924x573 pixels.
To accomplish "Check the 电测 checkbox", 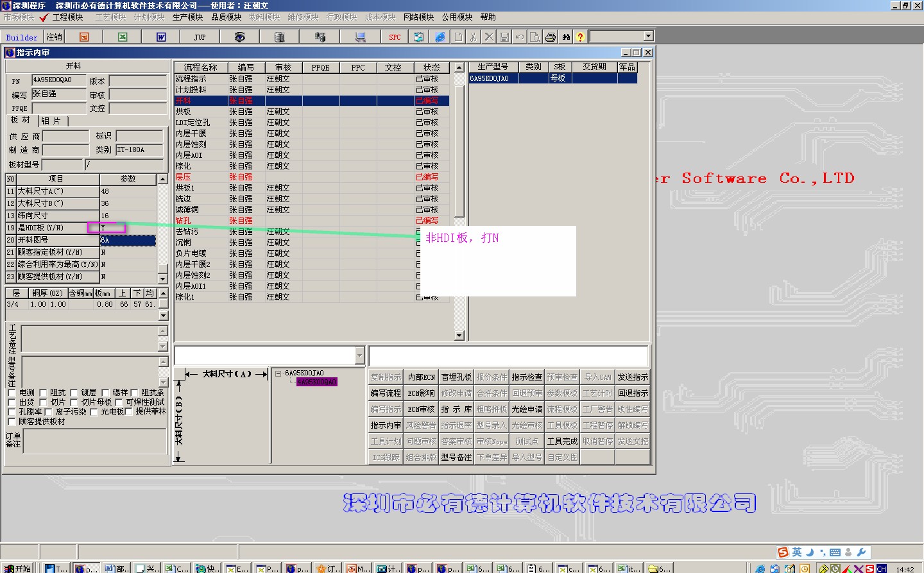I will coord(12,393).
